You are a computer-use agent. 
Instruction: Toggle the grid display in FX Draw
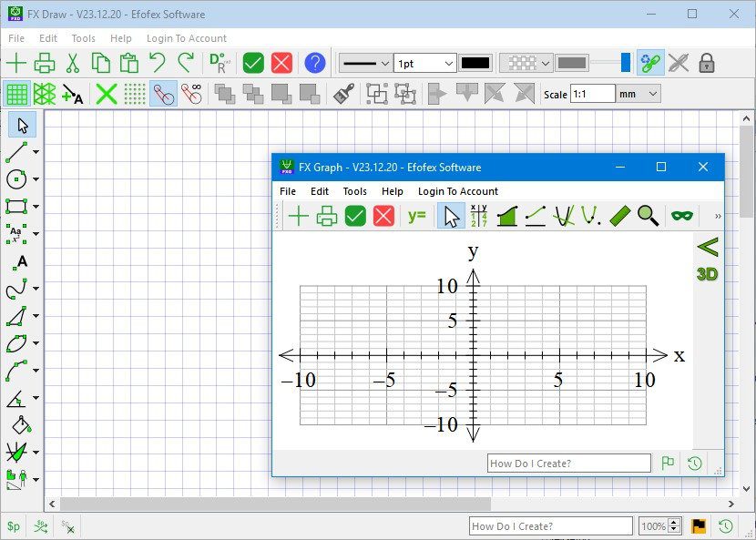pyautogui.click(x=15, y=93)
